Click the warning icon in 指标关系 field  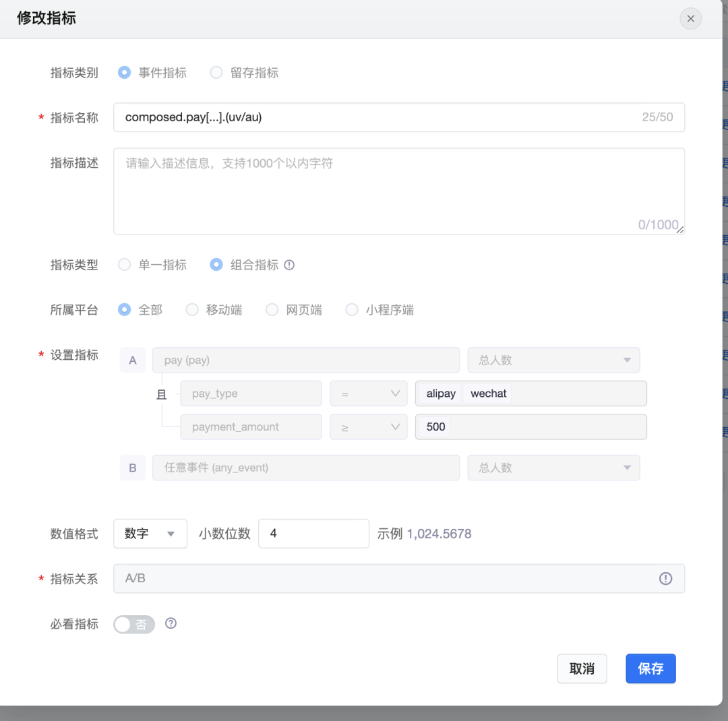coord(665,579)
